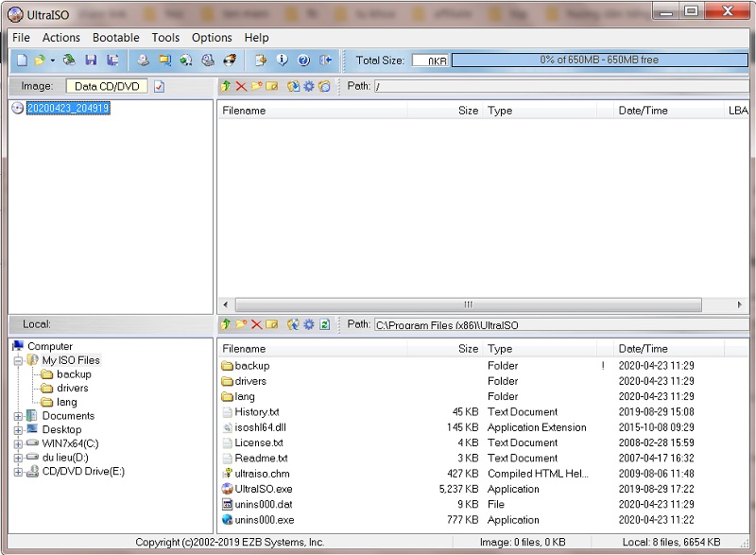Expand the Documents tree node
Image resolution: width=756 pixels, height=555 pixels.
tap(18, 416)
